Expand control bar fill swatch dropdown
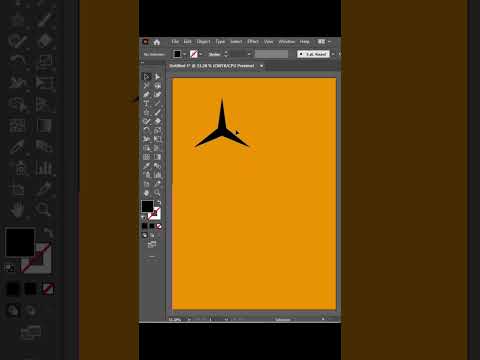 184,54
